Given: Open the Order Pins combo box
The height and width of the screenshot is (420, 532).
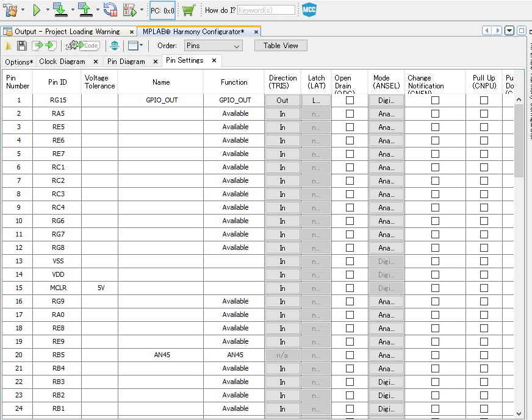Looking at the screenshot, I should [x=214, y=46].
